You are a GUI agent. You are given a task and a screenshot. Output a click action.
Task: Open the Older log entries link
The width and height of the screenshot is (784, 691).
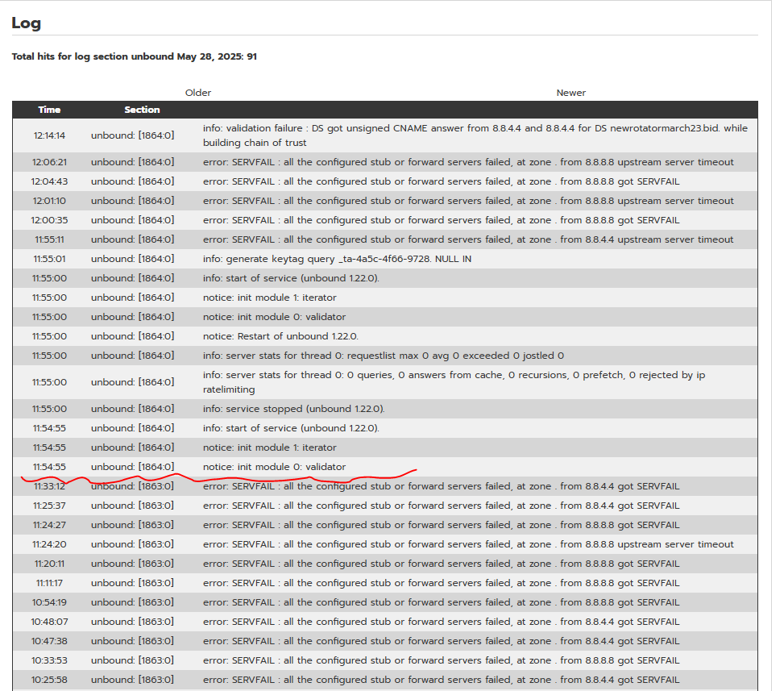click(x=198, y=93)
